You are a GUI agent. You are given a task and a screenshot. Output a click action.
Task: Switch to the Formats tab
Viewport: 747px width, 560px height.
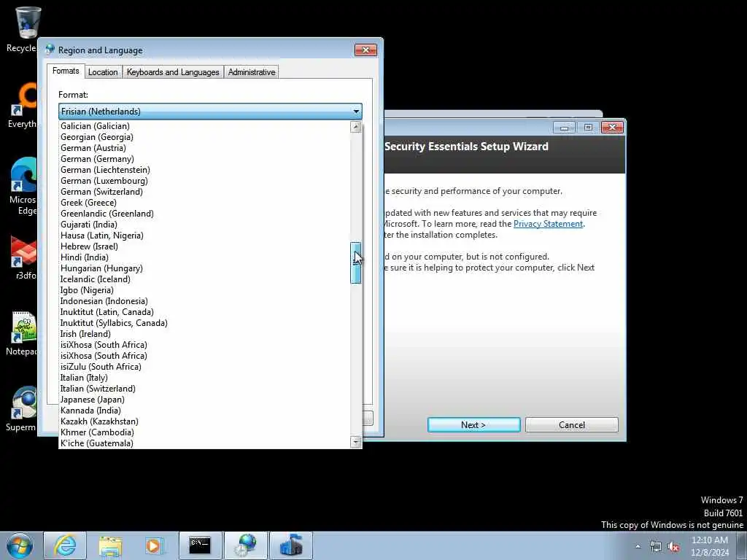[x=66, y=71]
